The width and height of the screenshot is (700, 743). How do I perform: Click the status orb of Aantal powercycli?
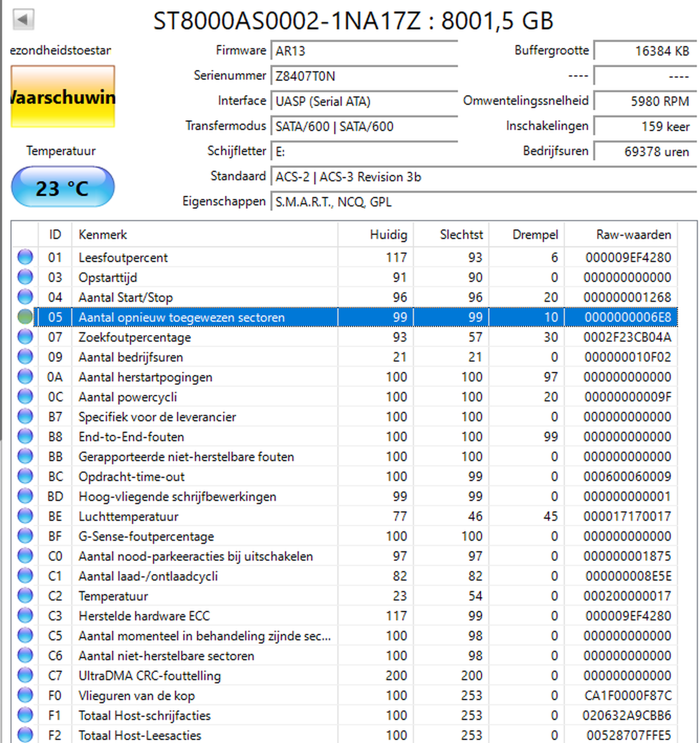pyautogui.click(x=25, y=396)
